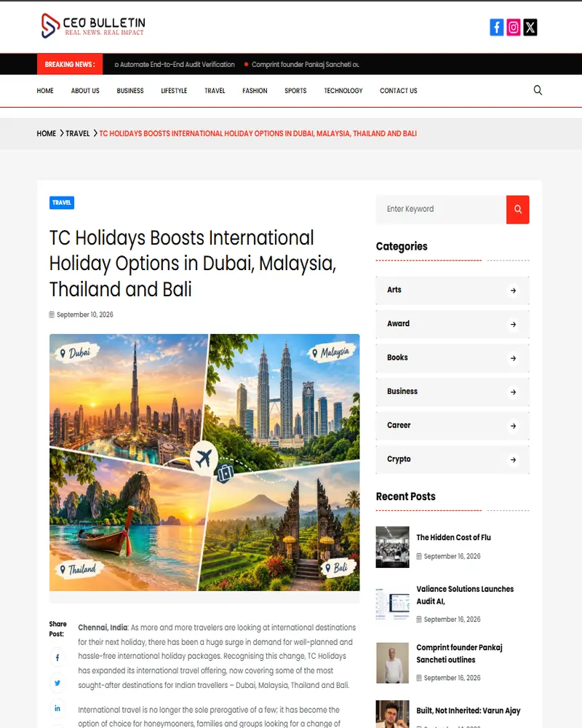Image resolution: width=582 pixels, height=728 pixels.
Task: Click the Arts category label
Action: tap(394, 290)
